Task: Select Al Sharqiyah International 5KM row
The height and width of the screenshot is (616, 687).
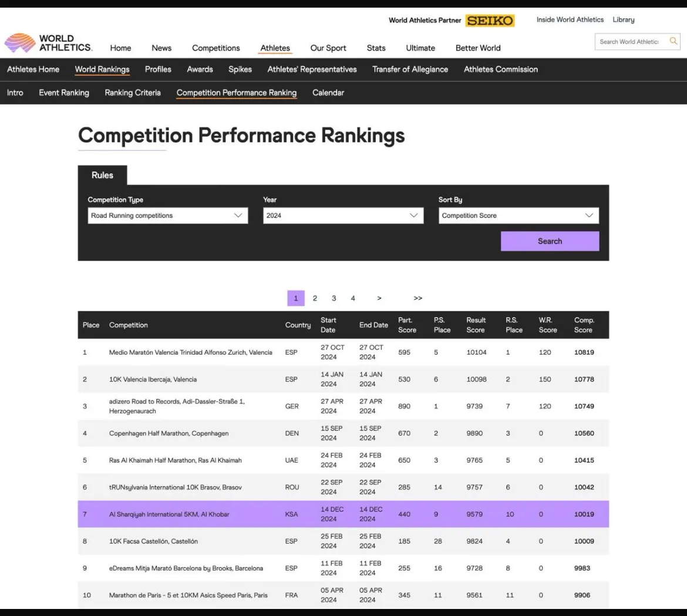Action: 169,514
